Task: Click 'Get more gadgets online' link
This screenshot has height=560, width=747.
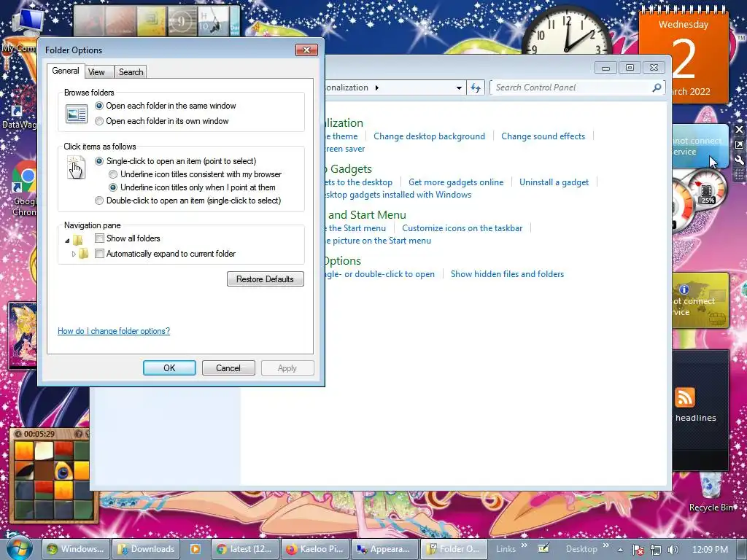Action: point(456,182)
